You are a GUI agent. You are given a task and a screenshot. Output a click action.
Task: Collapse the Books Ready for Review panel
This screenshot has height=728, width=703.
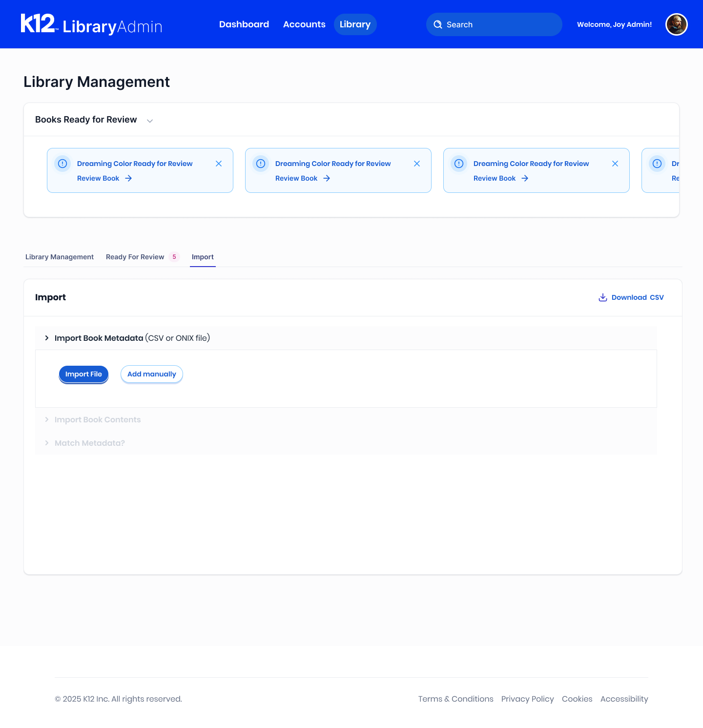150,121
